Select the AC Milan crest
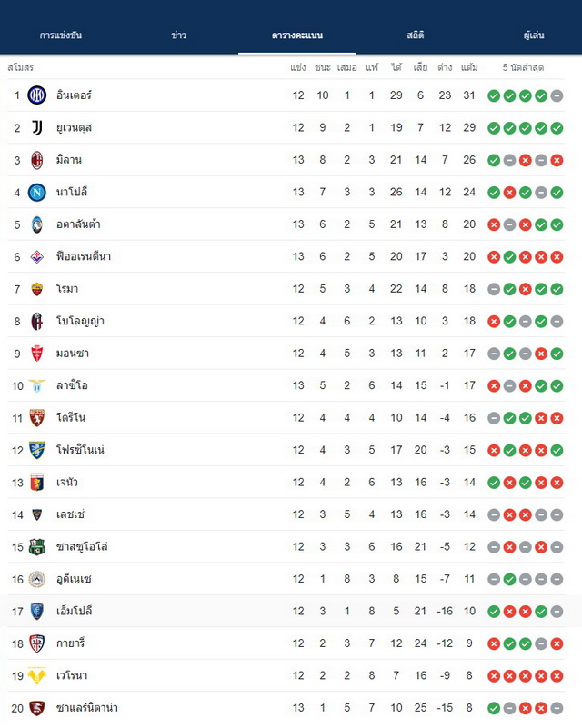The height and width of the screenshot is (728, 582). click(x=37, y=160)
